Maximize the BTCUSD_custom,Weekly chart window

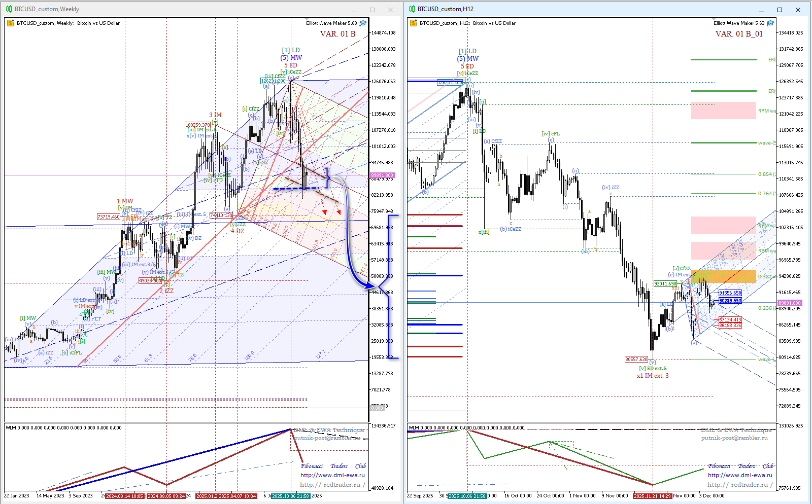pyautogui.click(x=372, y=10)
